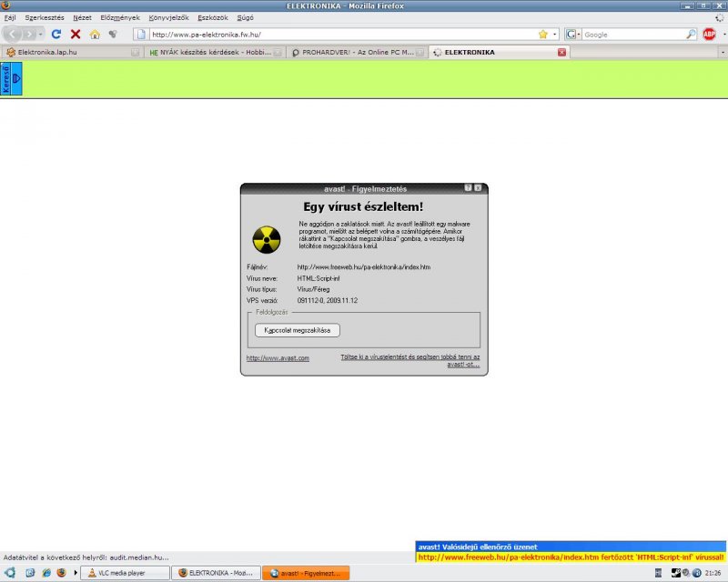728x582 pixels.
Task: Click the Google search input field
Action: tap(634, 35)
